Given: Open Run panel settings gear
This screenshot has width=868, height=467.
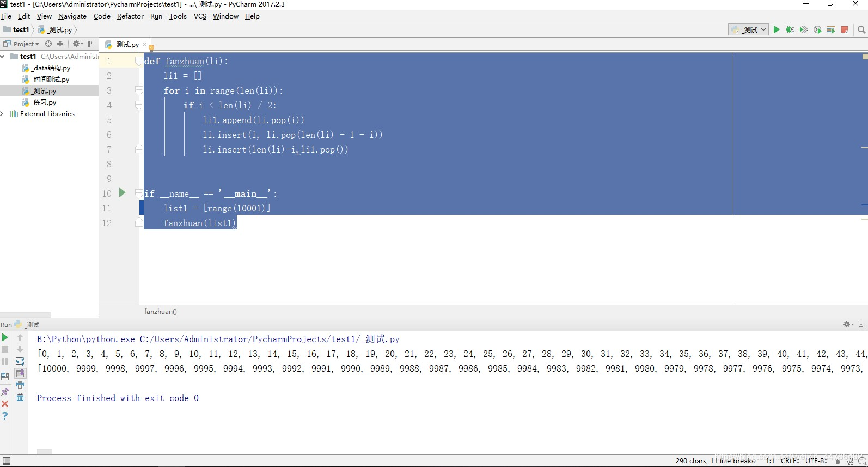Looking at the screenshot, I should pos(848,324).
